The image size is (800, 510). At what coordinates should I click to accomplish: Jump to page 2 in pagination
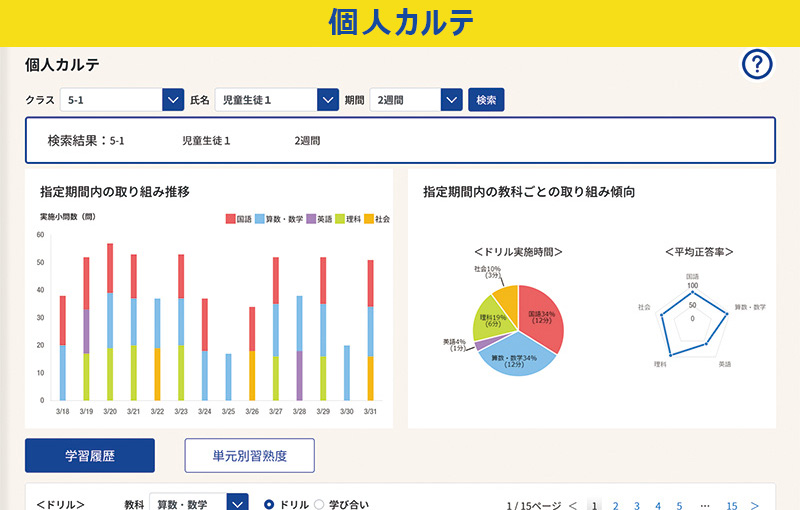tap(615, 505)
